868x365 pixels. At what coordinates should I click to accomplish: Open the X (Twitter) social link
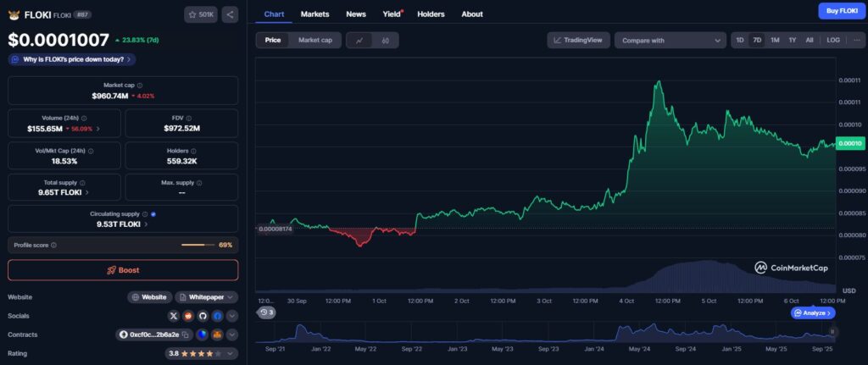coord(175,316)
